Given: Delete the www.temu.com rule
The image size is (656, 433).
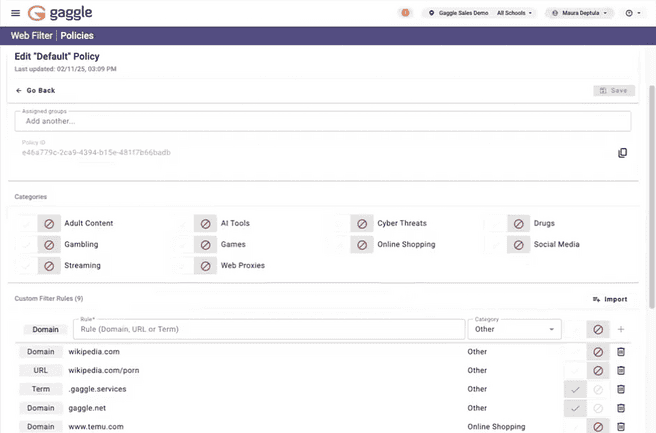Looking at the screenshot, I should click(621, 427).
